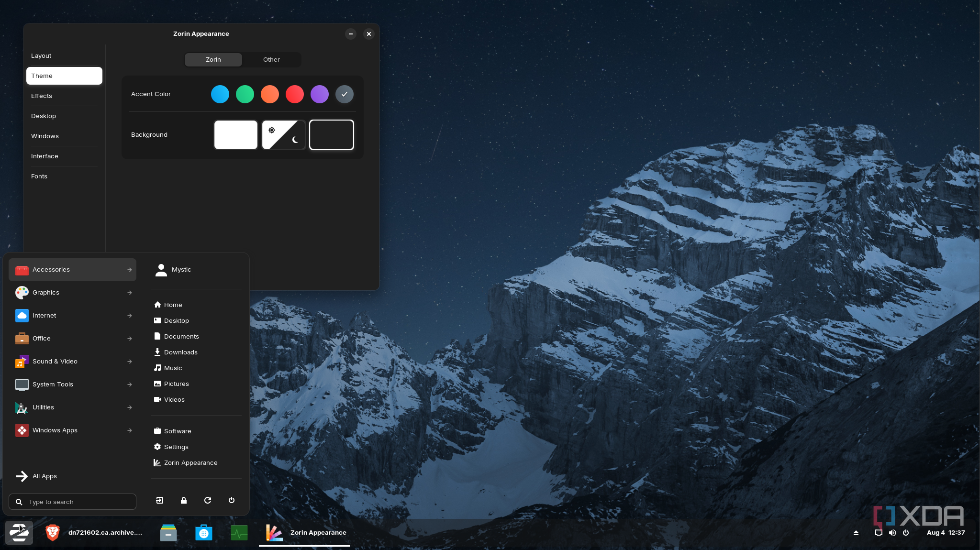Click the power off icon in the menu

tap(232, 500)
